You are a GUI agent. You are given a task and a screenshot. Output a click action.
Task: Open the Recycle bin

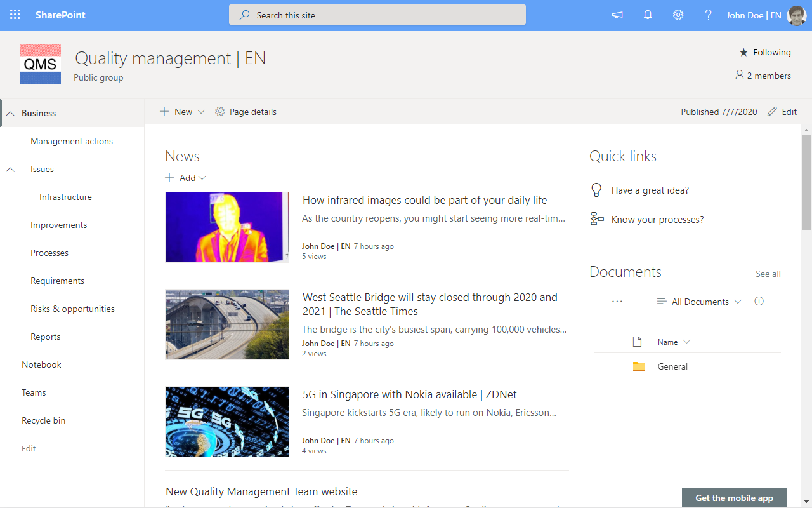[x=43, y=420]
